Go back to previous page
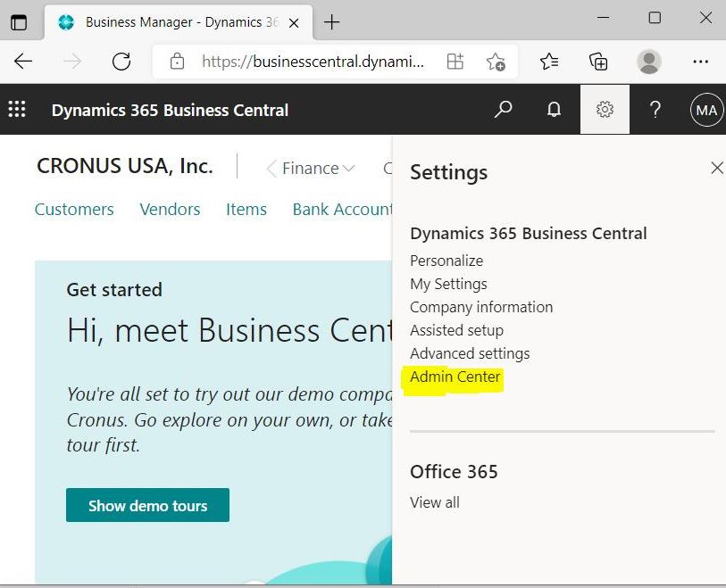This screenshot has width=726, height=588. tap(22, 61)
